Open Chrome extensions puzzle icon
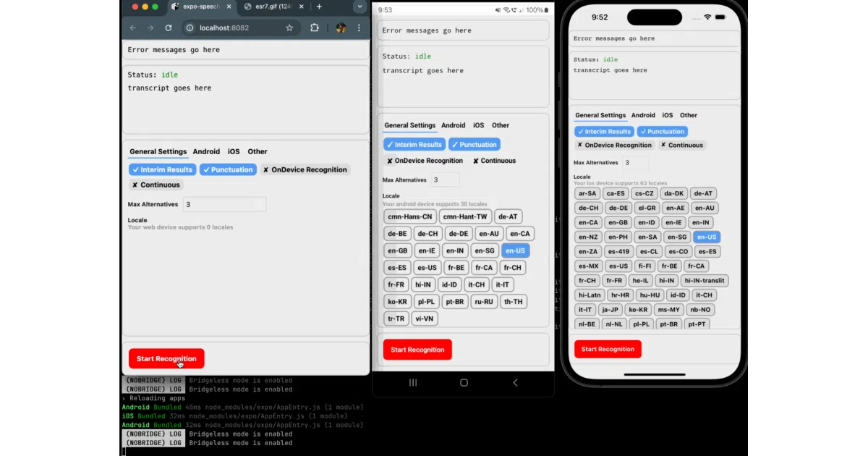Viewport: 868px width, 456px height. 315,28
